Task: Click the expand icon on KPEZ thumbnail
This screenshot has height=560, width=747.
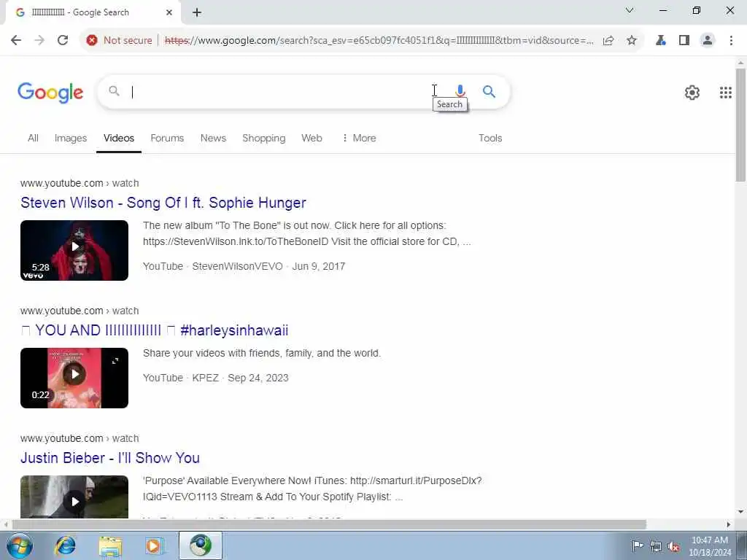Action: tap(115, 361)
